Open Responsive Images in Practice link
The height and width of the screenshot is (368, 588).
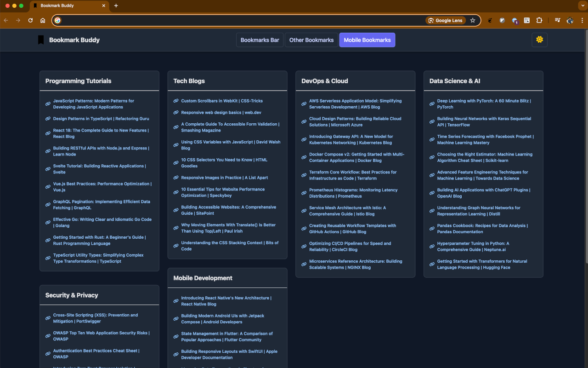[224, 178]
